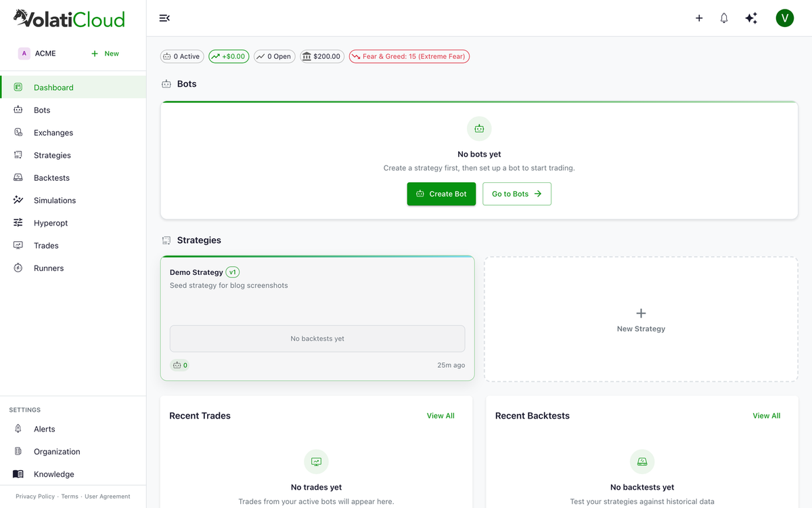Open Dashboard in the sidebar
Image resolution: width=812 pixels, height=508 pixels.
(x=73, y=87)
